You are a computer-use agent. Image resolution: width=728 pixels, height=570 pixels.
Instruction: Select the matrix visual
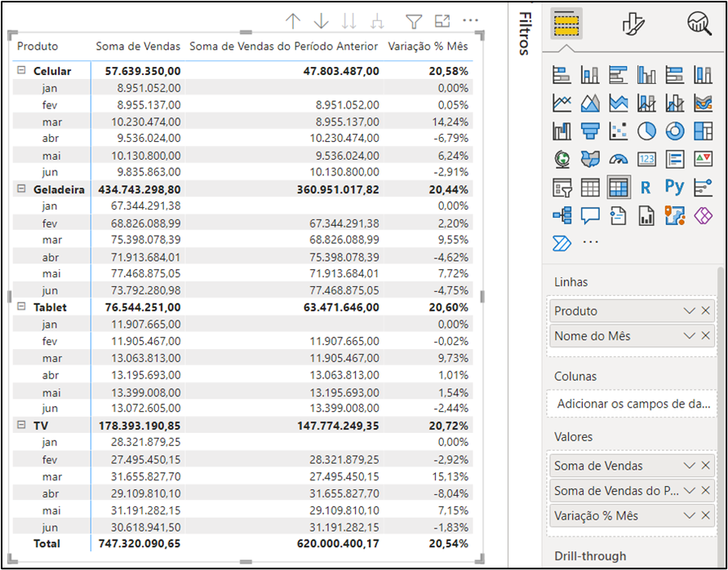(619, 188)
